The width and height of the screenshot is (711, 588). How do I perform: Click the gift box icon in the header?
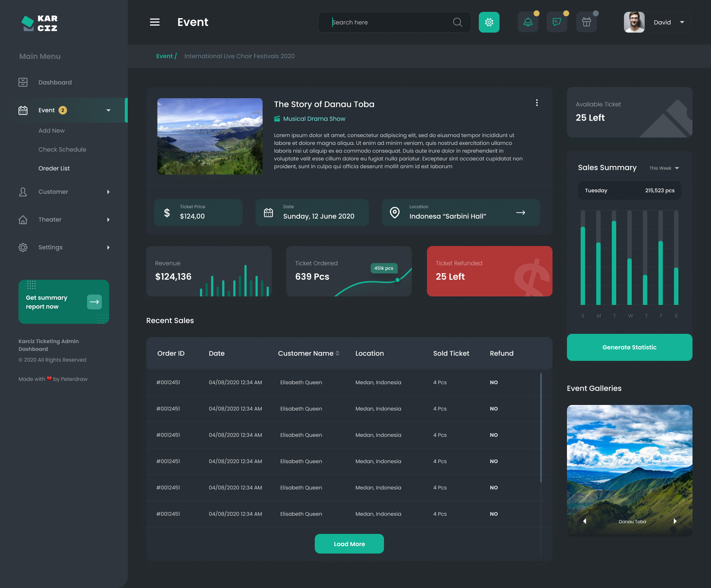pos(586,21)
